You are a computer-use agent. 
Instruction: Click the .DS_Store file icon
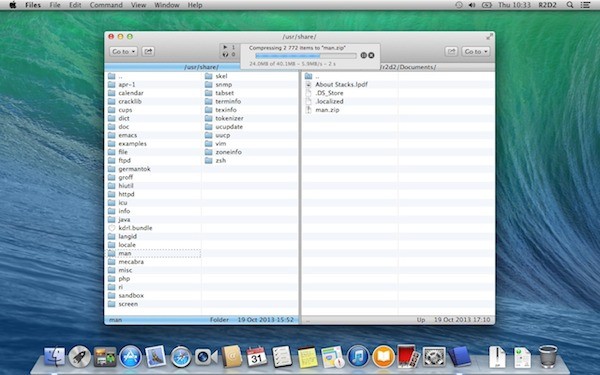[308, 93]
